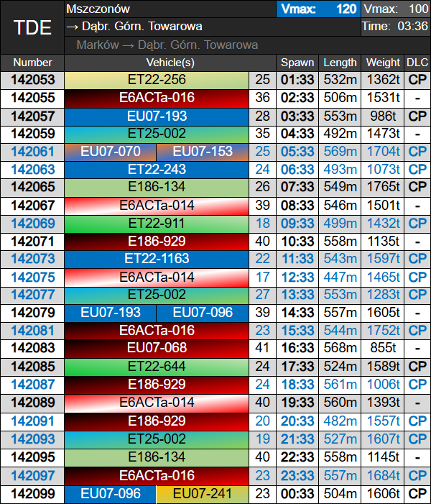431x504 pixels.
Task: Open train number 142061
Action: tap(32, 152)
